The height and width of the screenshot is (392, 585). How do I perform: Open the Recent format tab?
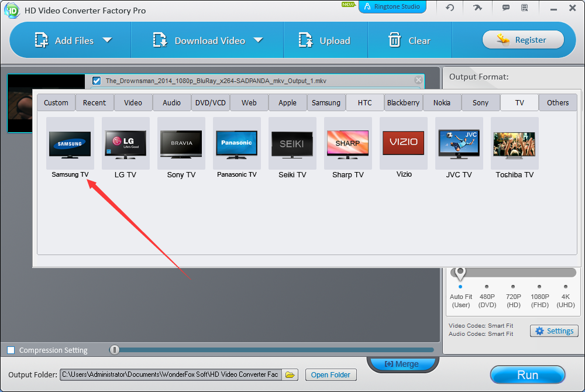(94, 102)
